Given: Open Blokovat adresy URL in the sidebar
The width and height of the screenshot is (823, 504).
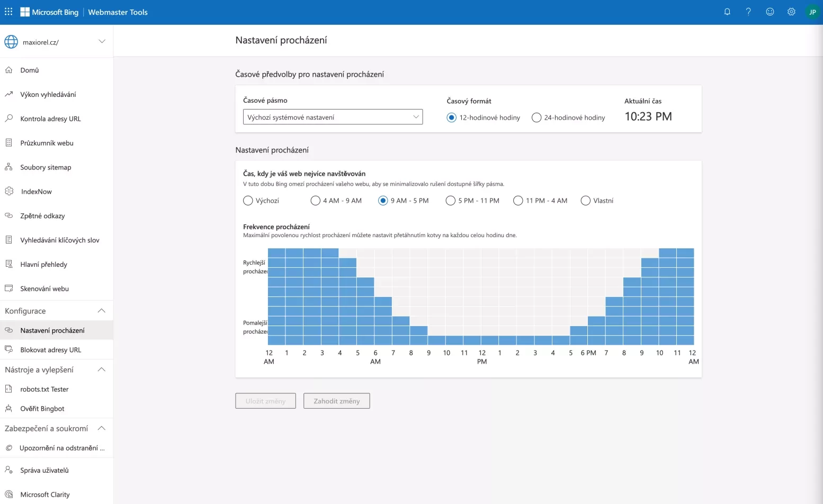Looking at the screenshot, I should 57,349.
